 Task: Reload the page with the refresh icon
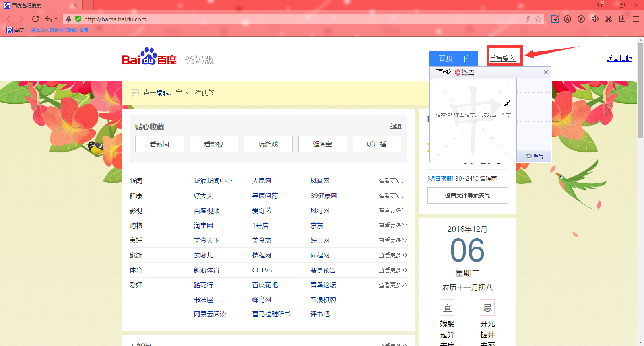tap(35, 19)
